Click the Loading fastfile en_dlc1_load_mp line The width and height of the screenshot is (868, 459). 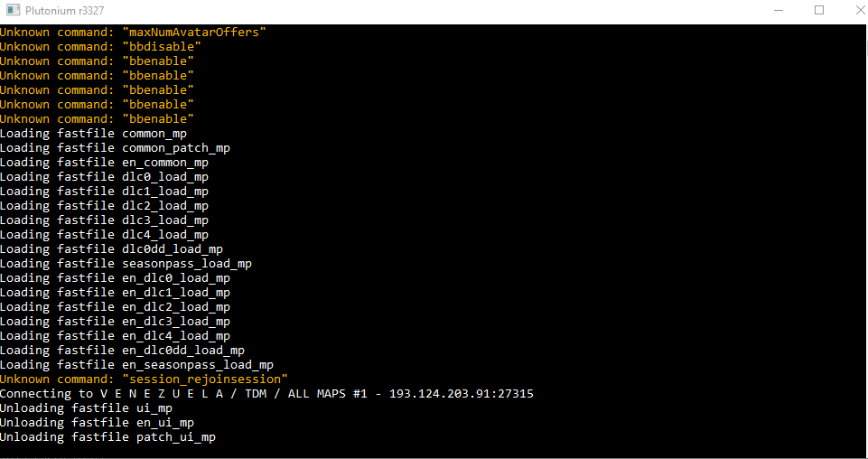click(115, 293)
